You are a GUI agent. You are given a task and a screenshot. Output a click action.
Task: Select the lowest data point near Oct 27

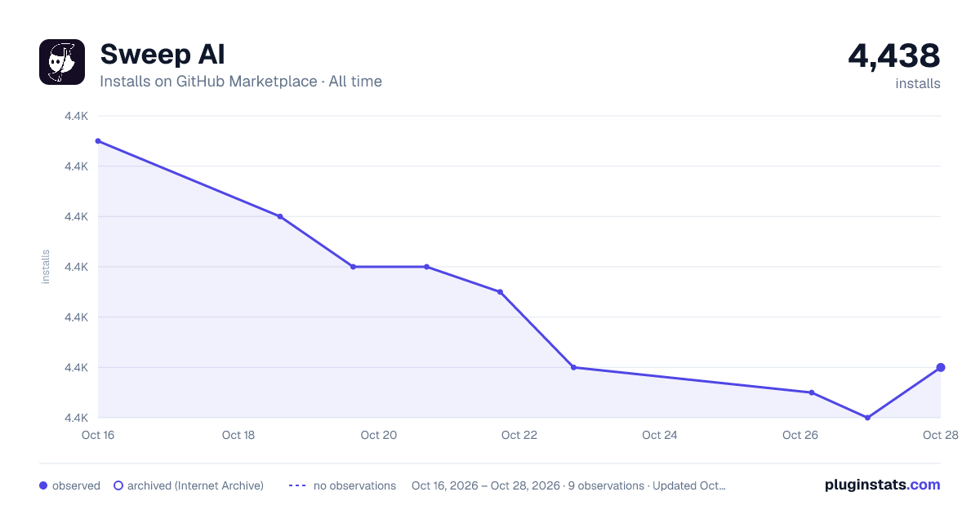pos(867,418)
